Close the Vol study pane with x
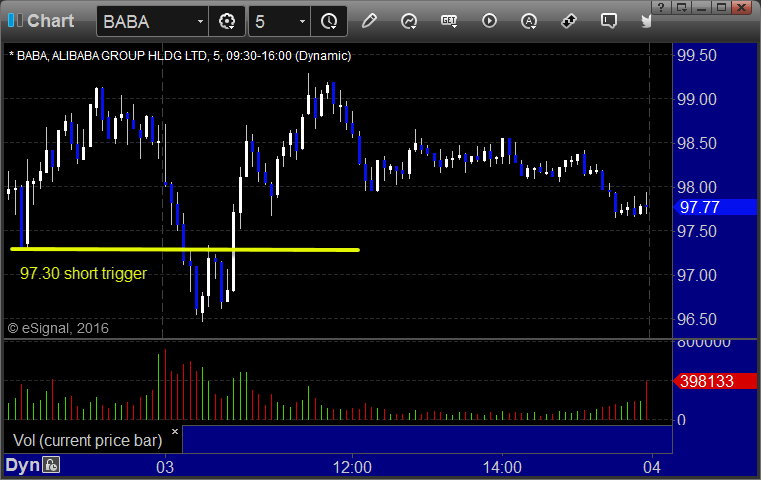 (175, 431)
